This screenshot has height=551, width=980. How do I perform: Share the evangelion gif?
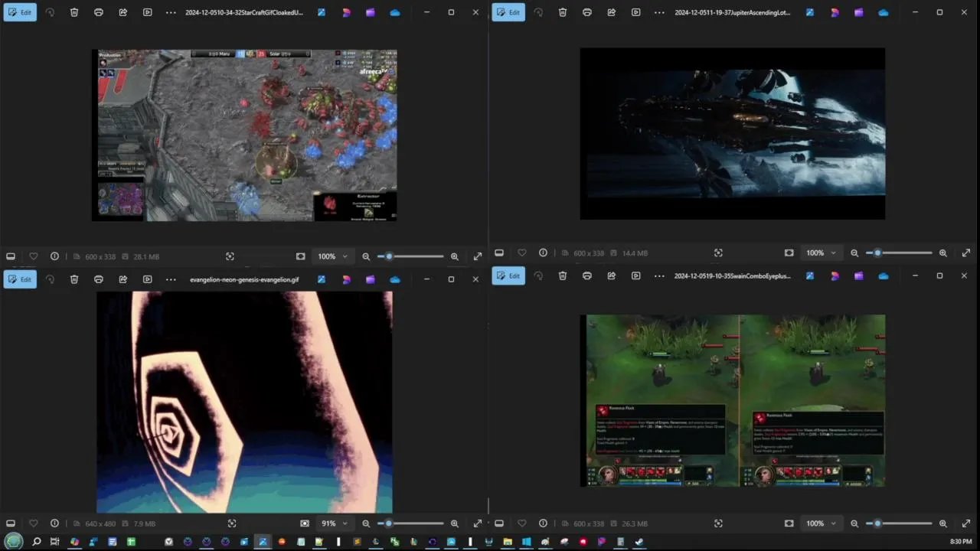coord(123,279)
